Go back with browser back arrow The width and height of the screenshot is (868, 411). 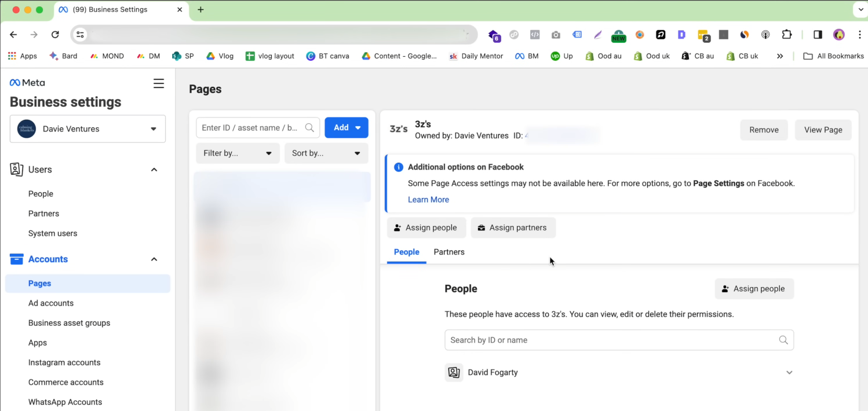pyautogui.click(x=13, y=35)
